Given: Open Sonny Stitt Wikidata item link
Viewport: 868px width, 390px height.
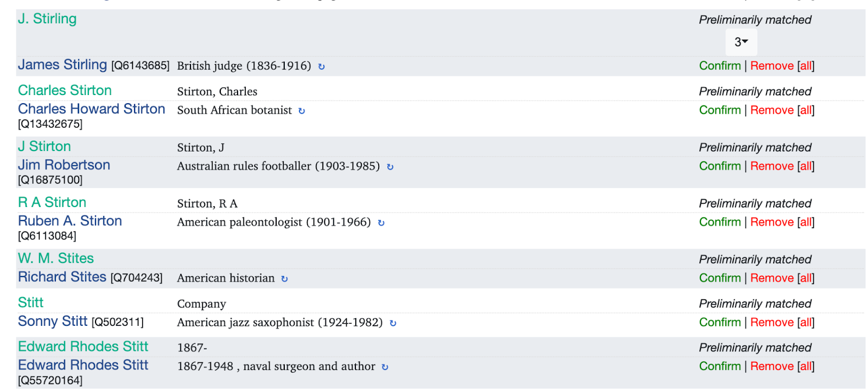Looking at the screenshot, I should tap(53, 322).
